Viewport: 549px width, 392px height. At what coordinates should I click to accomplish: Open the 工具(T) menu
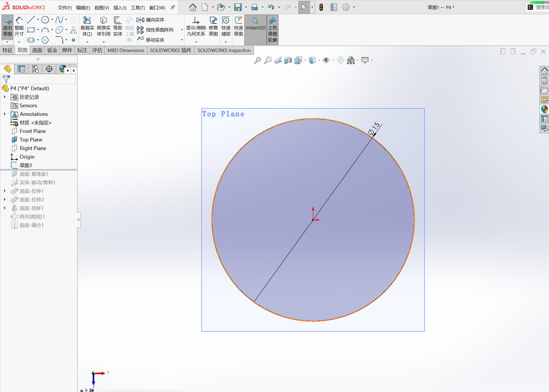coord(138,8)
